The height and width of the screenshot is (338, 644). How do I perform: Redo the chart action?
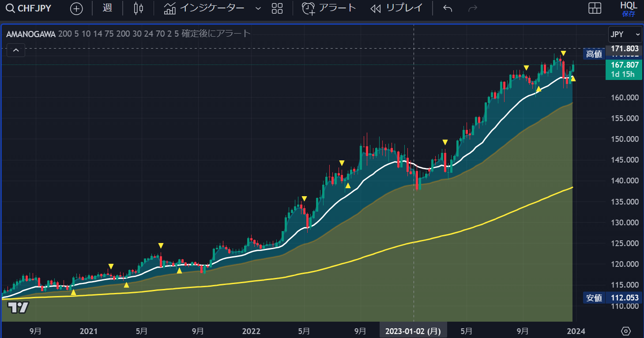(x=473, y=8)
